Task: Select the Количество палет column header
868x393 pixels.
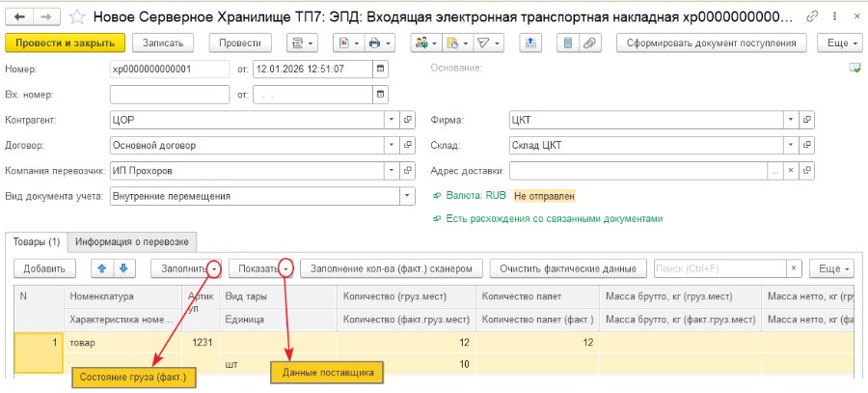Action: point(537,296)
